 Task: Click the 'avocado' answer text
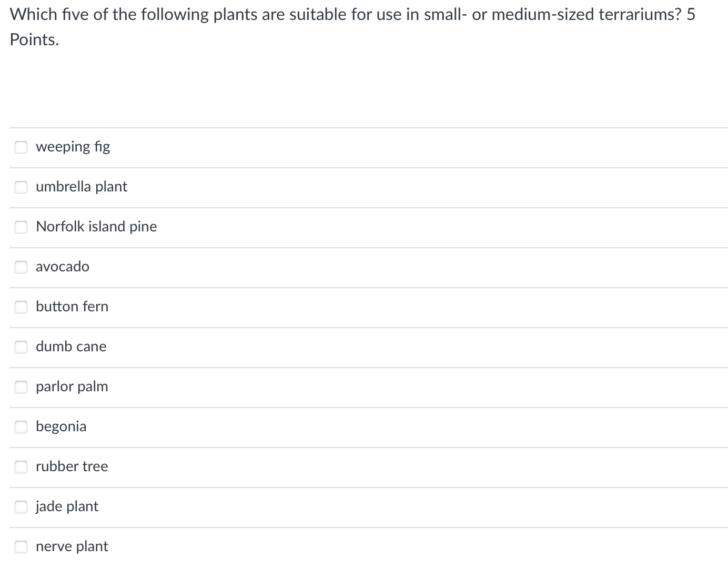click(63, 266)
